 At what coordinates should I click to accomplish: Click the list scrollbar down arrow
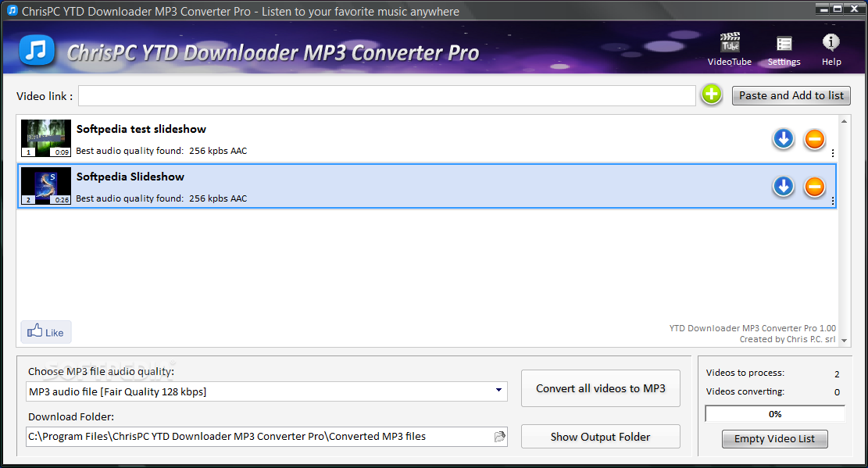click(x=845, y=341)
